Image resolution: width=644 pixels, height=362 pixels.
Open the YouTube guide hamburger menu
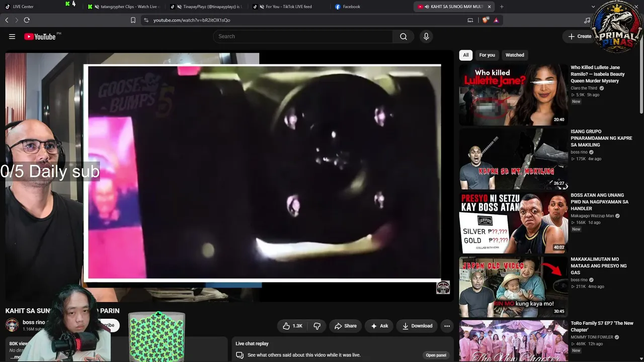point(12,36)
